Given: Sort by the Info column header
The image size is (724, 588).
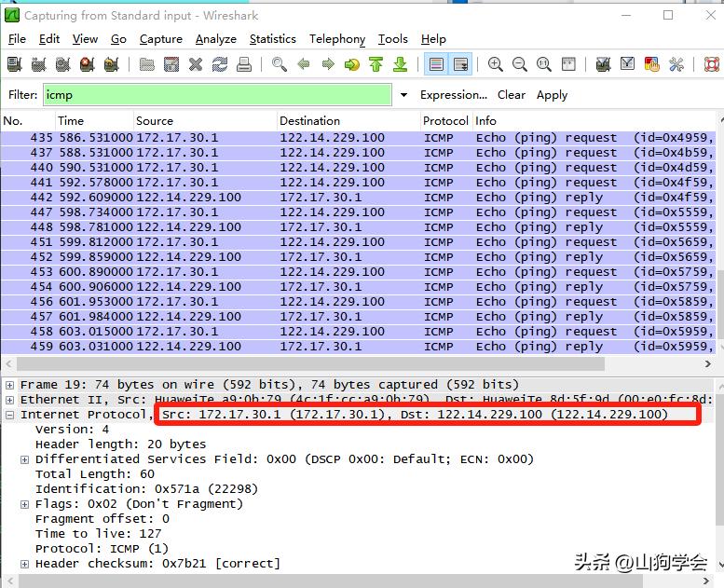Looking at the screenshot, I should tap(594, 121).
